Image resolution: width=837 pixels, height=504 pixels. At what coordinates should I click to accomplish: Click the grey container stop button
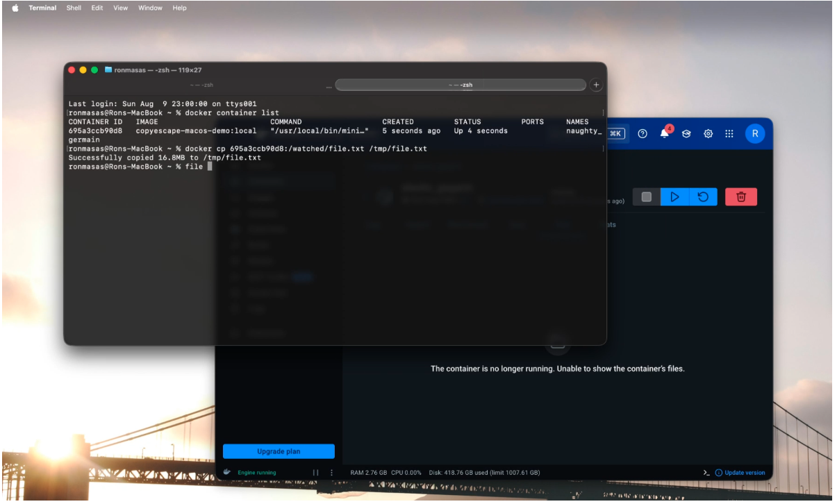(647, 197)
